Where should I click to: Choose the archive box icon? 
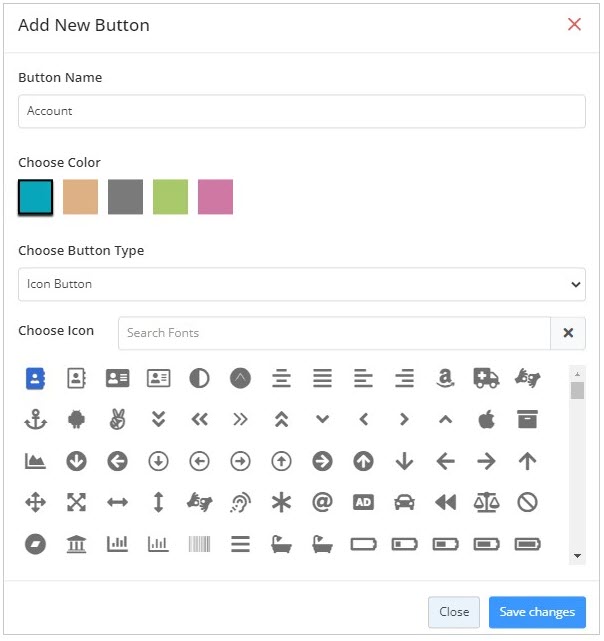click(527, 419)
